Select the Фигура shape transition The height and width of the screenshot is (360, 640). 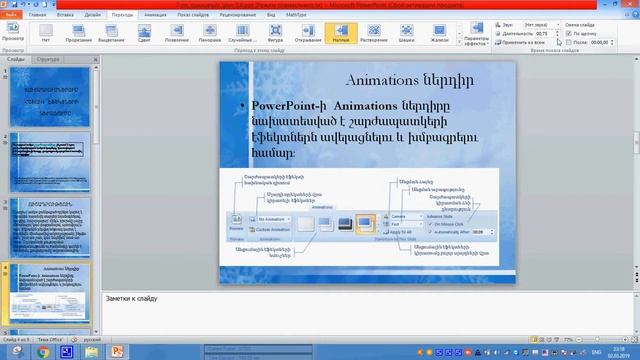coord(276,33)
